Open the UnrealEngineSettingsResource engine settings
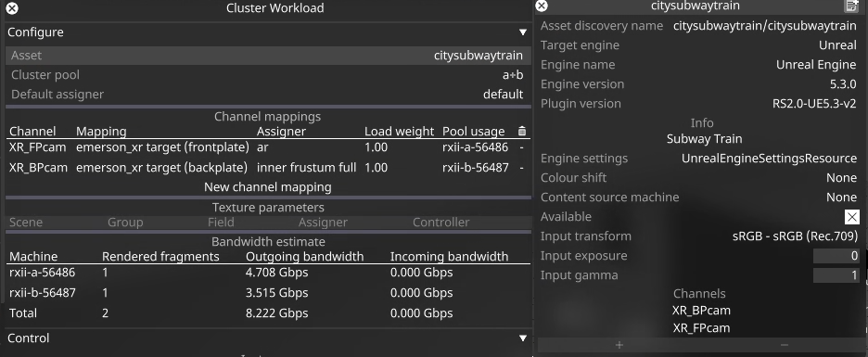Image resolution: width=868 pixels, height=357 pixels. point(769,159)
